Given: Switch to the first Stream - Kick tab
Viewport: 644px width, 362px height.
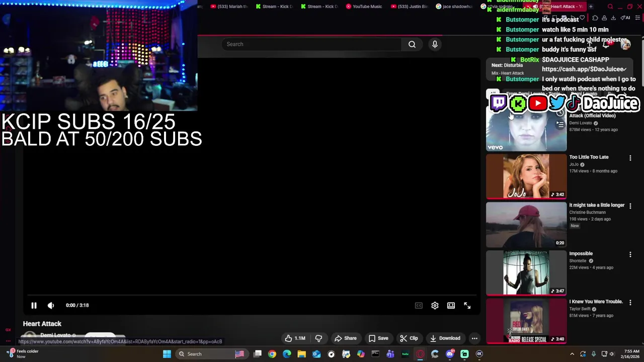Looking at the screenshot, I should click(274, 7).
